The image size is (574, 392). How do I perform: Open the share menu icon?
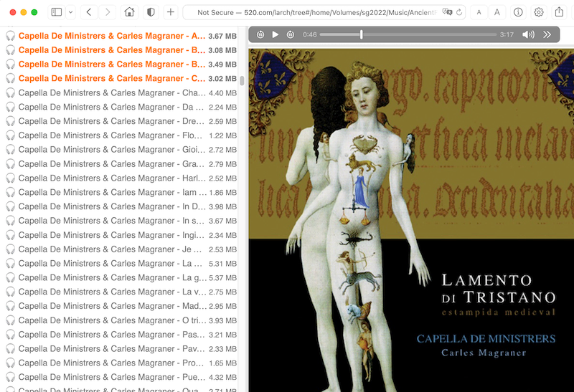tap(559, 12)
